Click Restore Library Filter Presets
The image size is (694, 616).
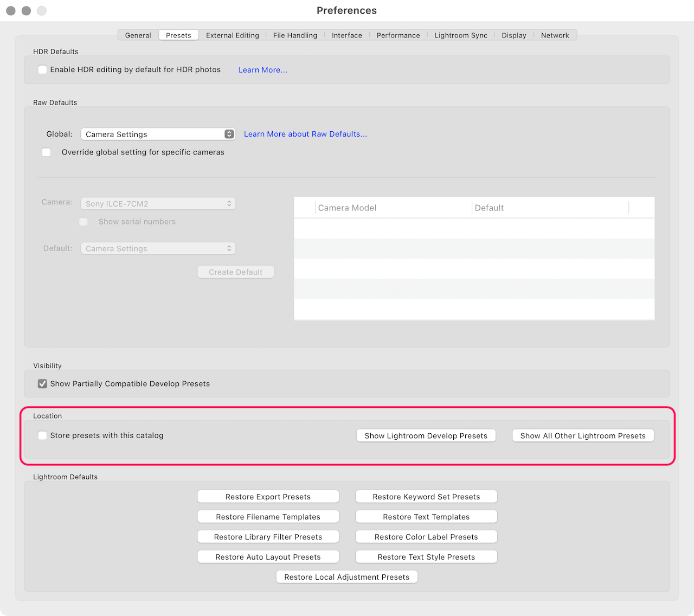tap(268, 537)
